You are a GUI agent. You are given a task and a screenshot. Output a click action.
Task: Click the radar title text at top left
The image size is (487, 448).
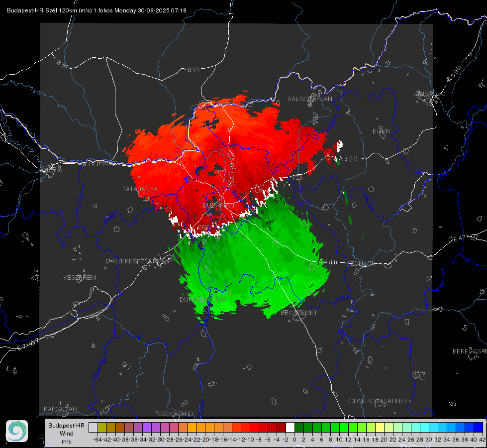point(97,10)
